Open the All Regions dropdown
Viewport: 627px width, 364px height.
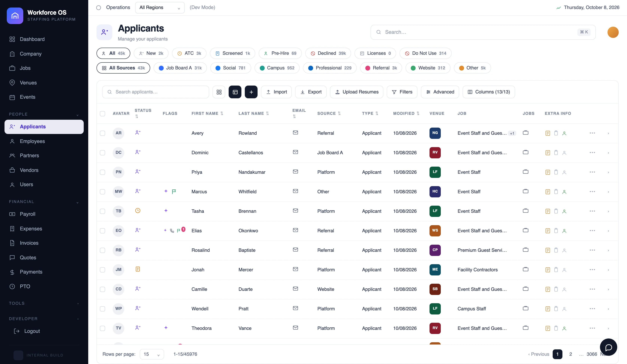160,8
